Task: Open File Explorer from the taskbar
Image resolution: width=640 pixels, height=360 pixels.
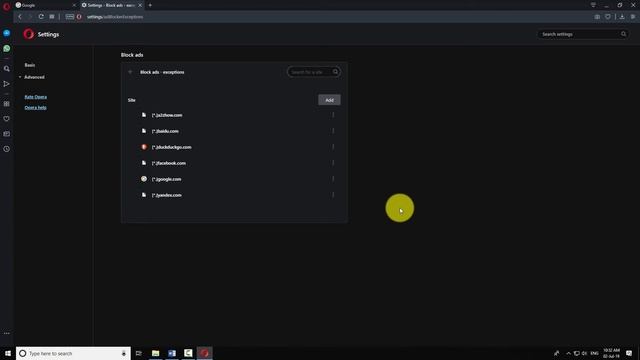Action: pos(156,353)
